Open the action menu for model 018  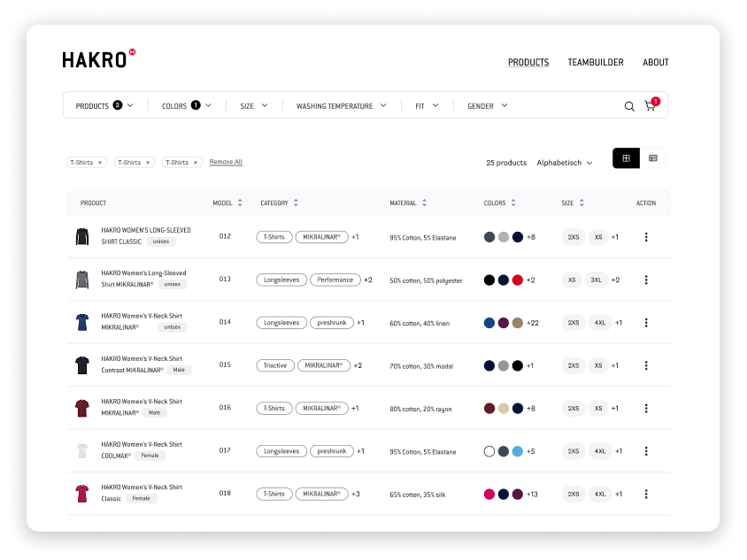click(x=646, y=493)
